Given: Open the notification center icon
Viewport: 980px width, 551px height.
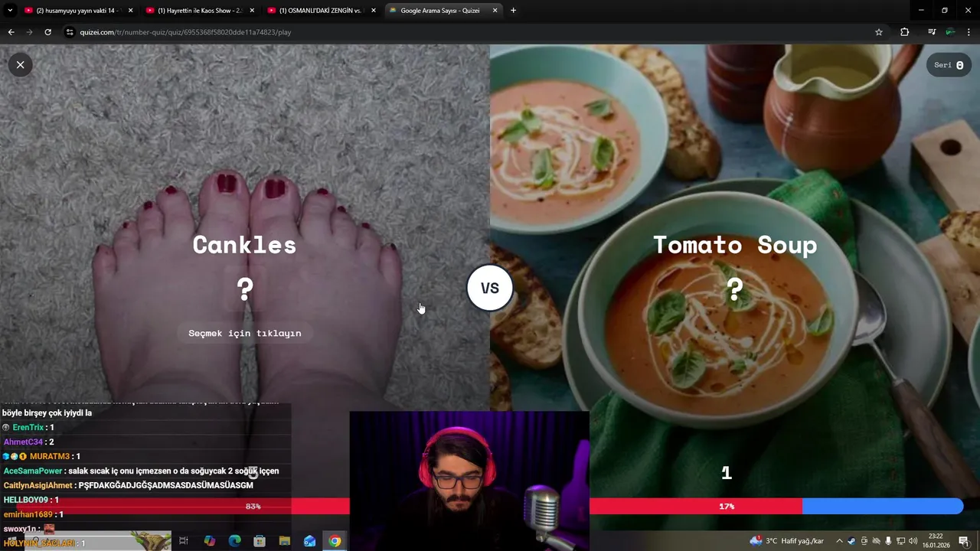Looking at the screenshot, I should 964,541.
